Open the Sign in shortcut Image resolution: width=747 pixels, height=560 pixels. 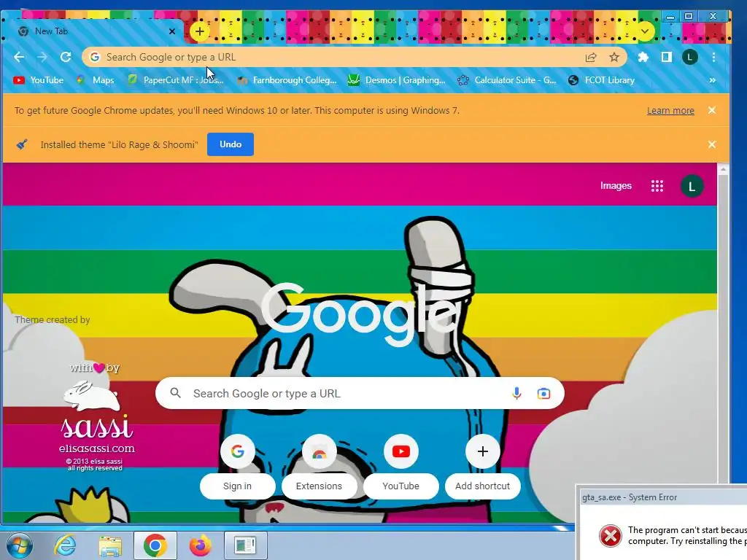(237, 467)
